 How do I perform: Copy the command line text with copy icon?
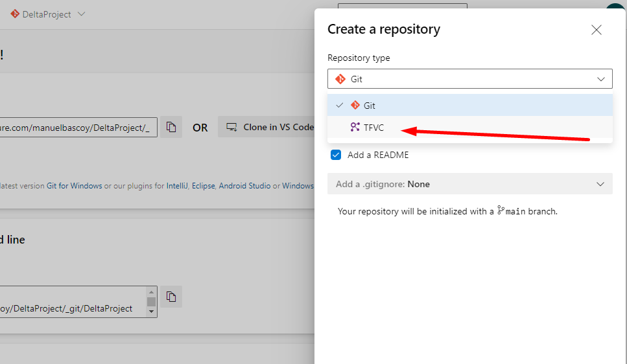tap(171, 297)
